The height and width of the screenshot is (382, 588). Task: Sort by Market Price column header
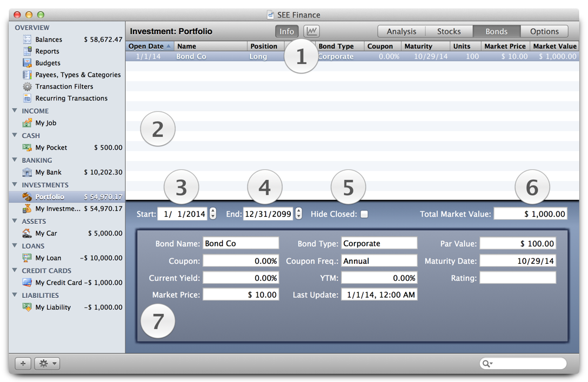(x=506, y=46)
